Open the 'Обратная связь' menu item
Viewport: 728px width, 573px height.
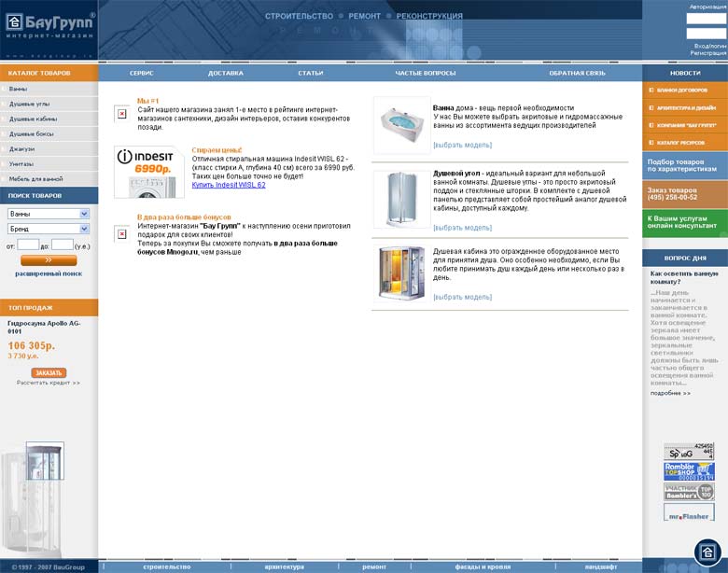(x=577, y=73)
